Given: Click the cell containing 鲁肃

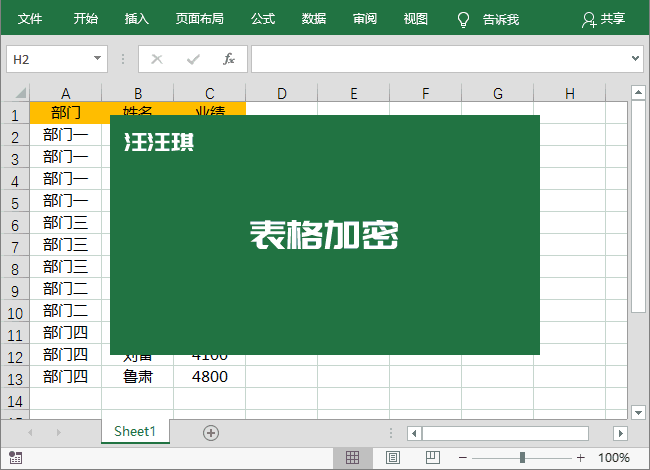Looking at the screenshot, I should [138, 377].
